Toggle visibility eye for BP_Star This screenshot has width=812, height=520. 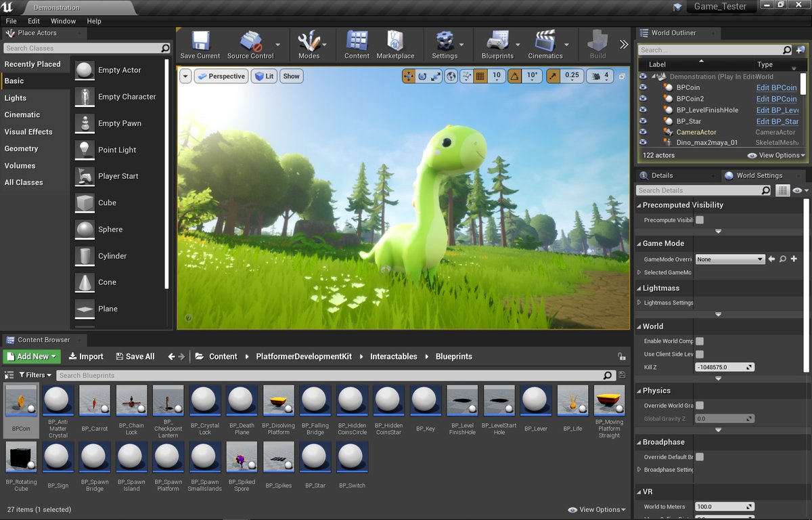(x=643, y=121)
